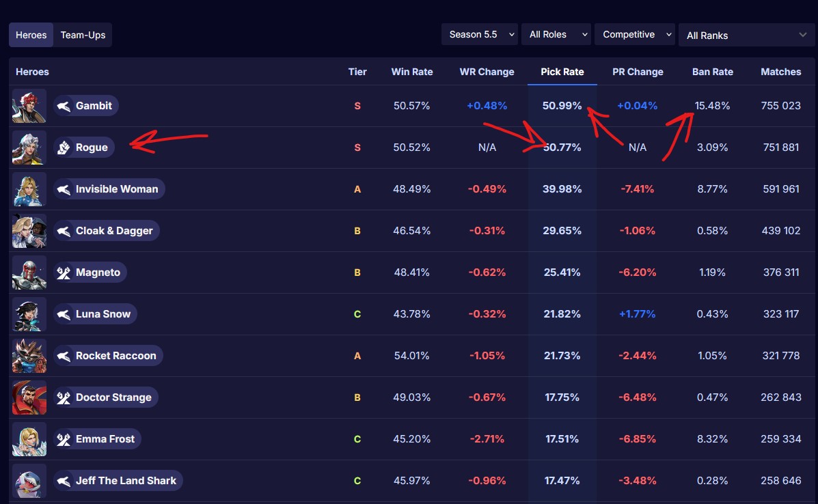Open the Rogue hero portrait
The width and height of the screenshot is (818, 504).
click(29, 148)
